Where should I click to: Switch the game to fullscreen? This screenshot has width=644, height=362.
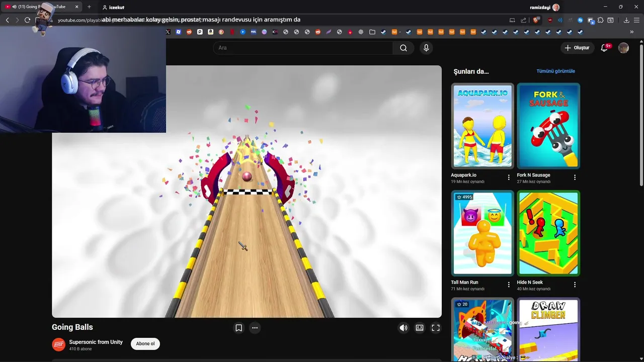tap(436, 328)
